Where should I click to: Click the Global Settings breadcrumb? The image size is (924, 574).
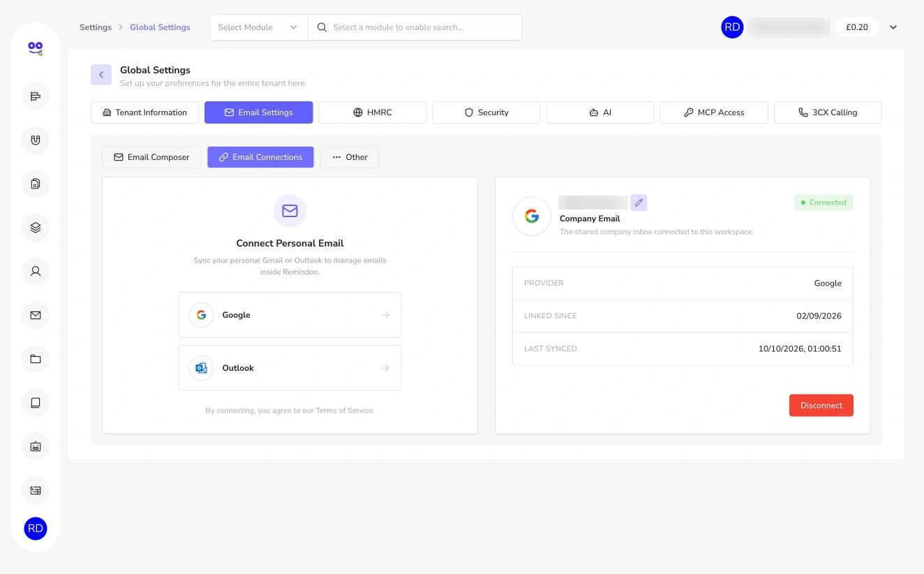[160, 27]
